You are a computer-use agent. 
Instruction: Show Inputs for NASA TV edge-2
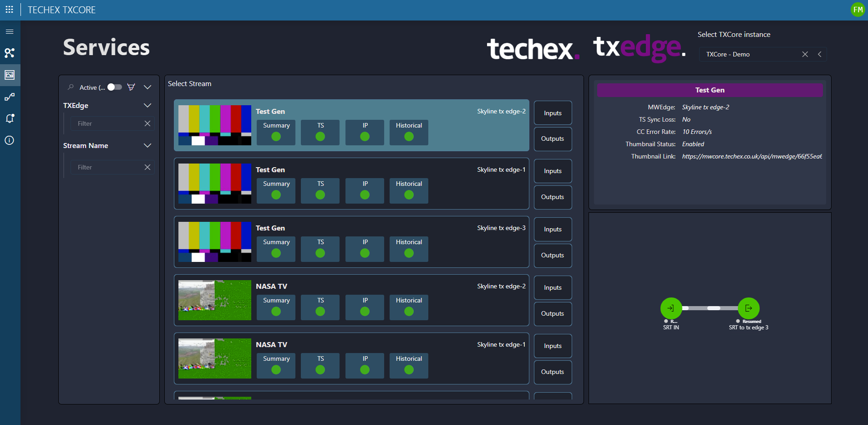pyautogui.click(x=553, y=288)
